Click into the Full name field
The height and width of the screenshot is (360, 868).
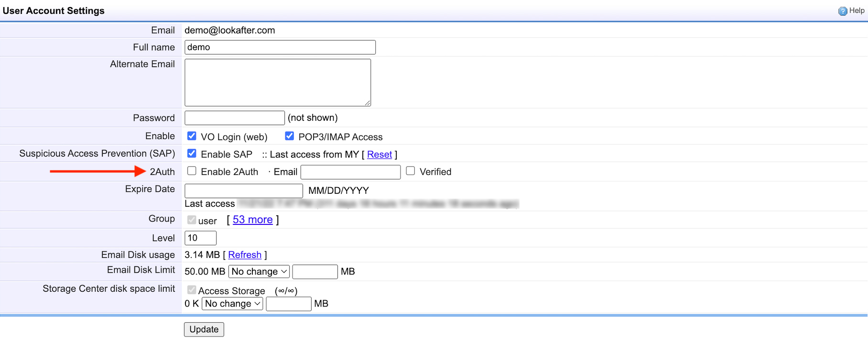[280, 47]
